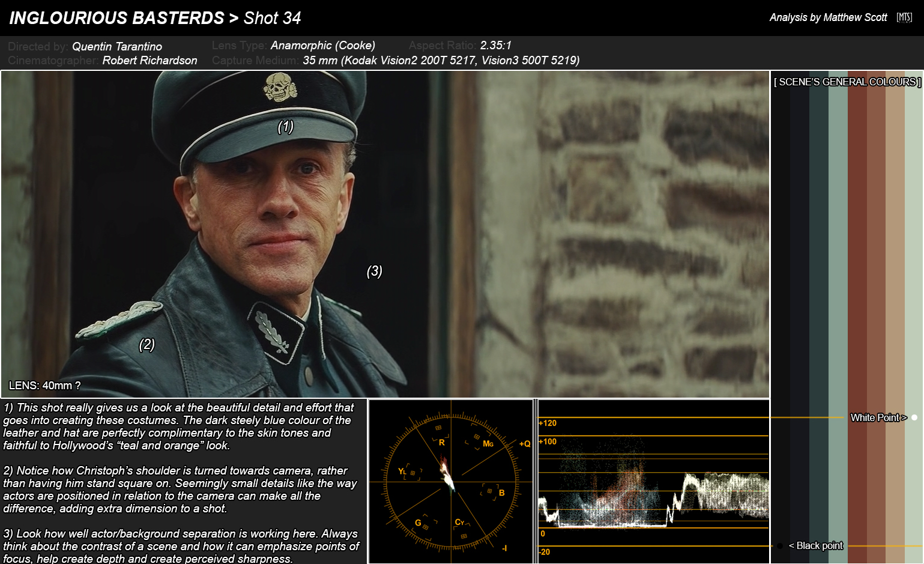The image size is (924, 564).
Task: Select the CY target on the vectorscope
Action: (x=459, y=522)
